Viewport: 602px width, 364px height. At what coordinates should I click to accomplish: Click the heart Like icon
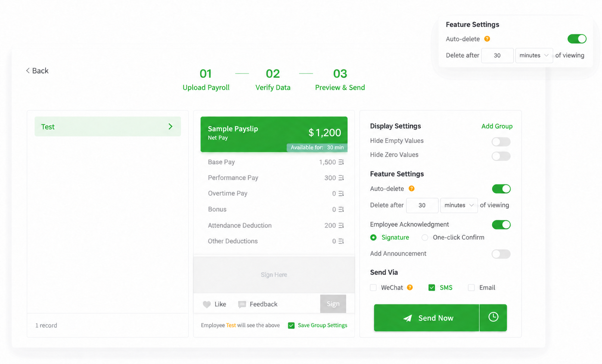pyautogui.click(x=207, y=304)
